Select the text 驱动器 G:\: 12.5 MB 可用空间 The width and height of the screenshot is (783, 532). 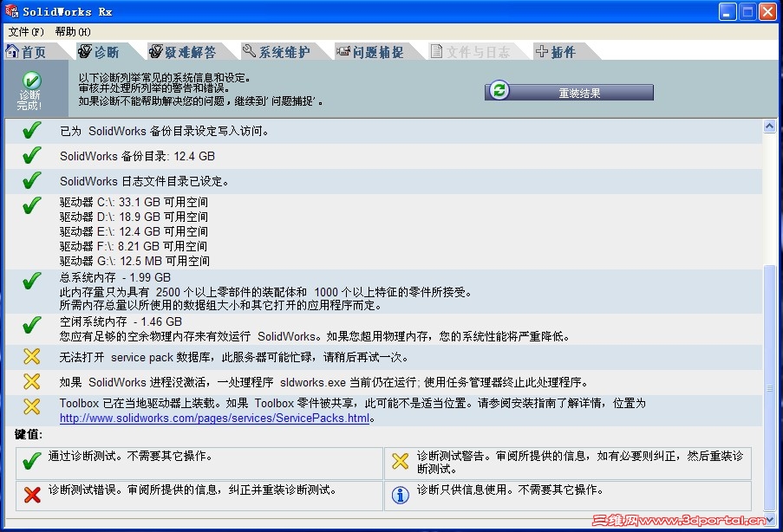coord(134,261)
